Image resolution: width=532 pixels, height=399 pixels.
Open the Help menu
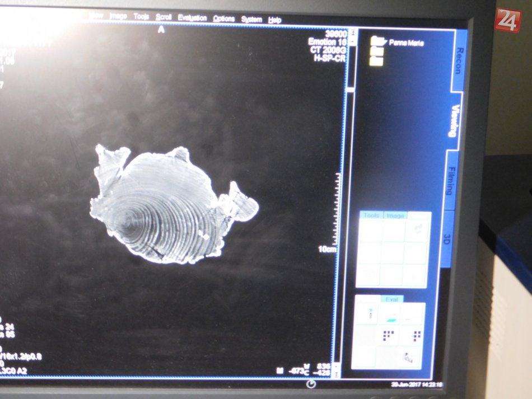coord(274,20)
